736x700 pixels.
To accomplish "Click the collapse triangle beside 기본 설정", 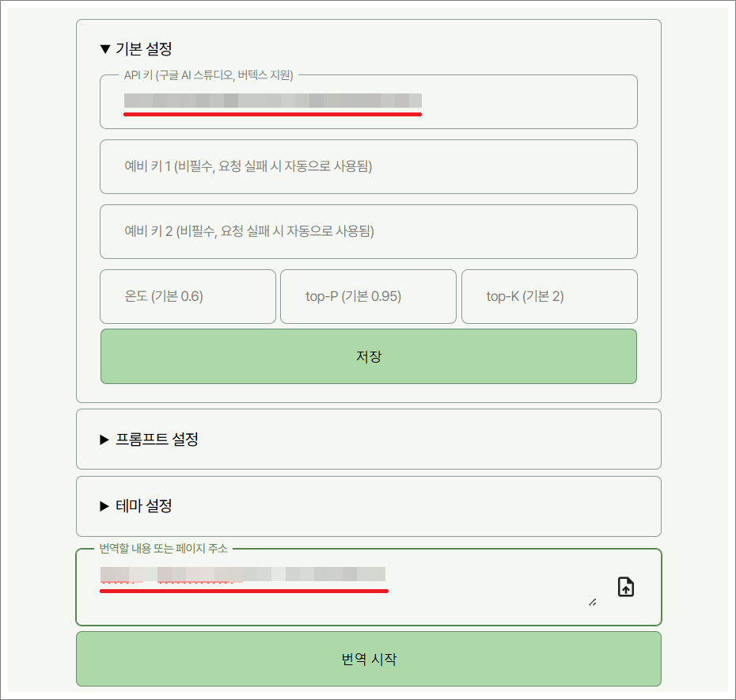I will pos(103,48).
